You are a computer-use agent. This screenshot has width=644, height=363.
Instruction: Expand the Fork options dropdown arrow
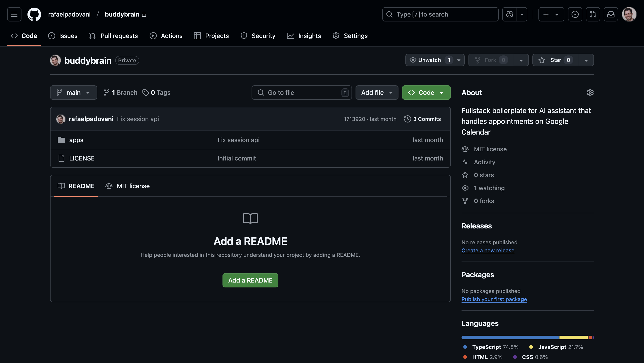tap(521, 60)
